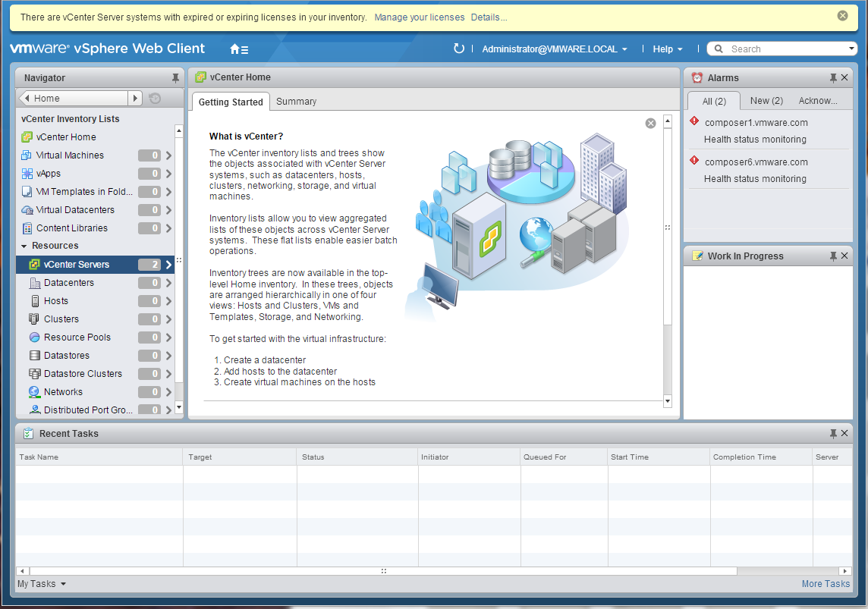Screen dimensions: 868x609
Task: Sort by Task Name column
Action: [x=99, y=457]
